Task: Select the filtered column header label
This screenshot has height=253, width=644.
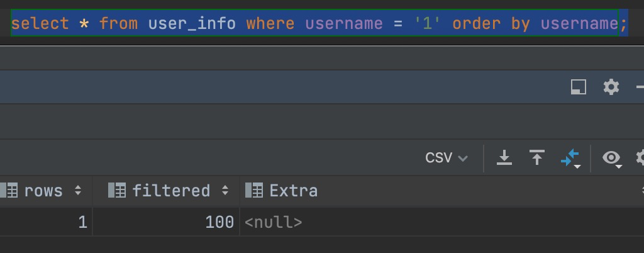Action: click(171, 191)
